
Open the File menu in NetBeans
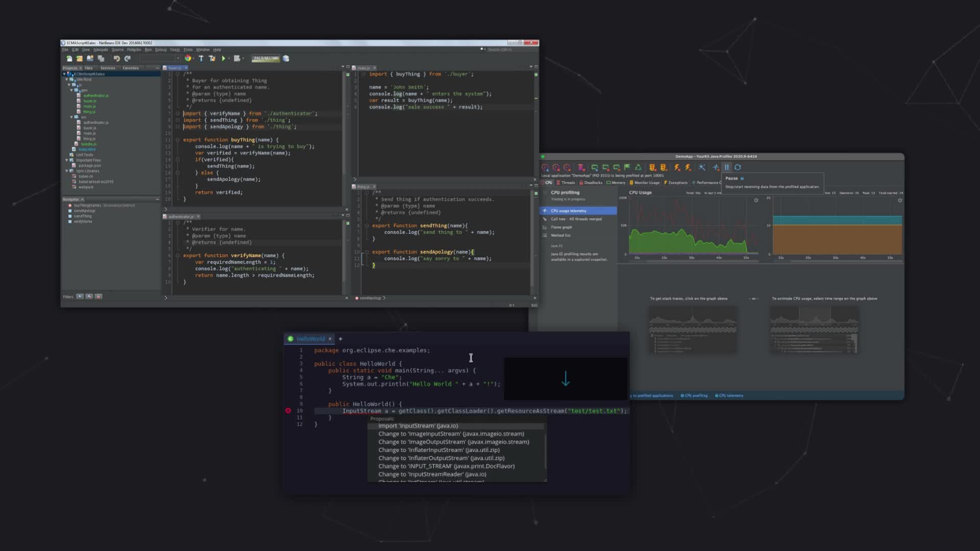click(65, 49)
